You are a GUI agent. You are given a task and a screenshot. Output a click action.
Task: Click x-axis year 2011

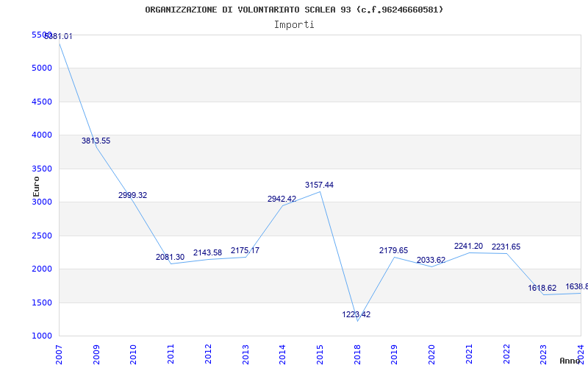pos(171,355)
